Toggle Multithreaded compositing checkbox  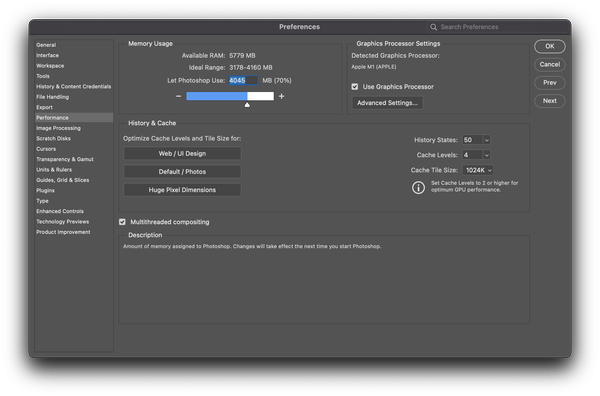click(122, 222)
